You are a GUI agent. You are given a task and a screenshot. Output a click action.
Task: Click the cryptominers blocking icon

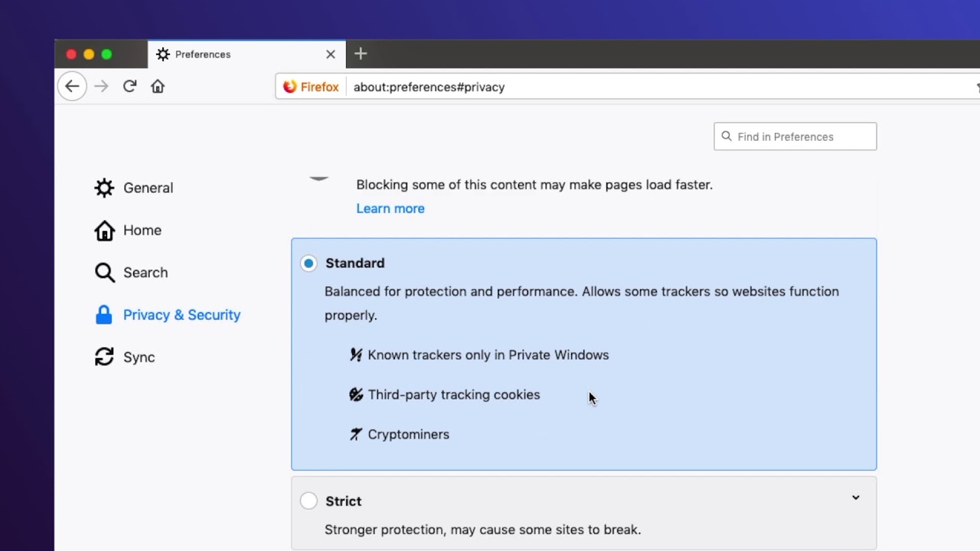tap(356, 435)
